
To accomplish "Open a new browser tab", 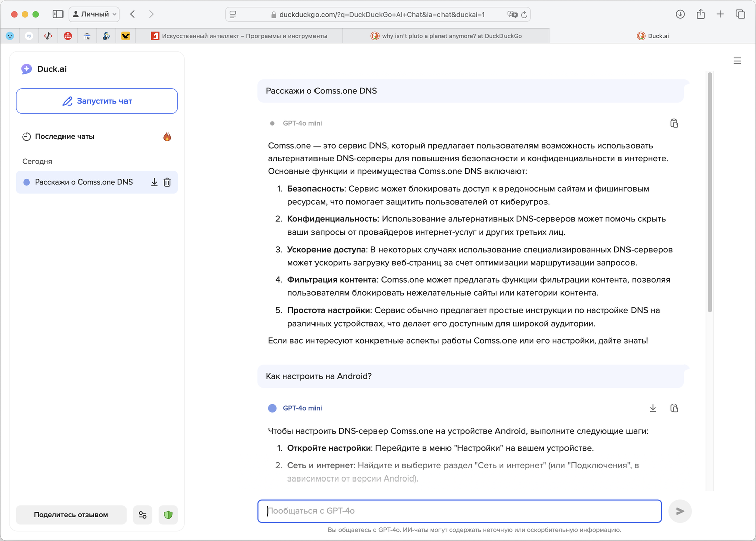I will click(x=720, y=14).
